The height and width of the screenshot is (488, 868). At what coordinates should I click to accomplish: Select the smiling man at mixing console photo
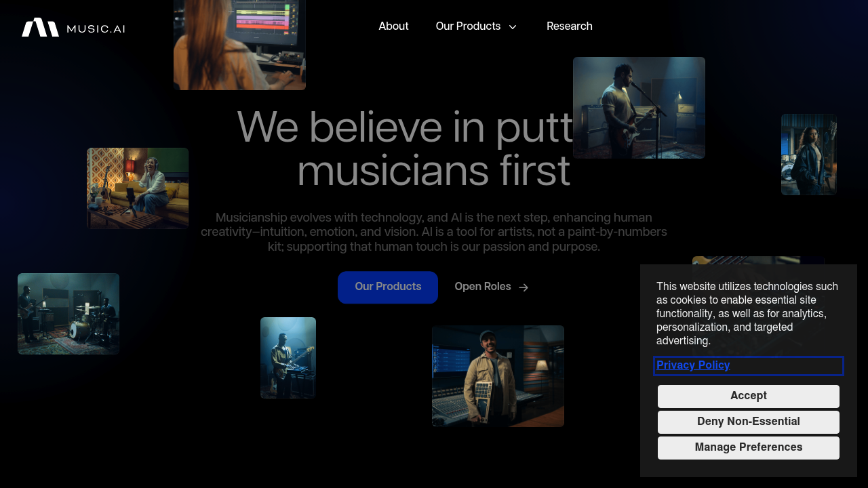(498, 376)
